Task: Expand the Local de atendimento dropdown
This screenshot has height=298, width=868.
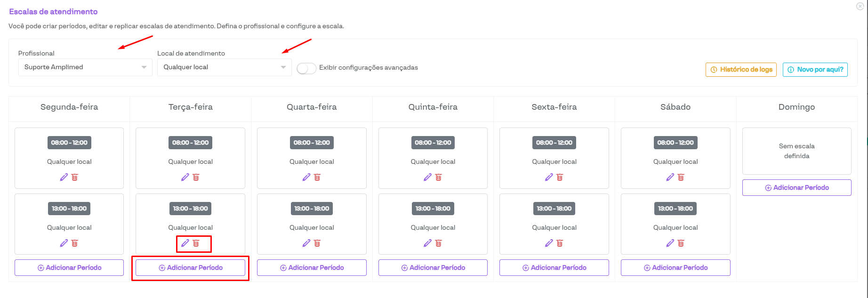Action: coord(224,67)
